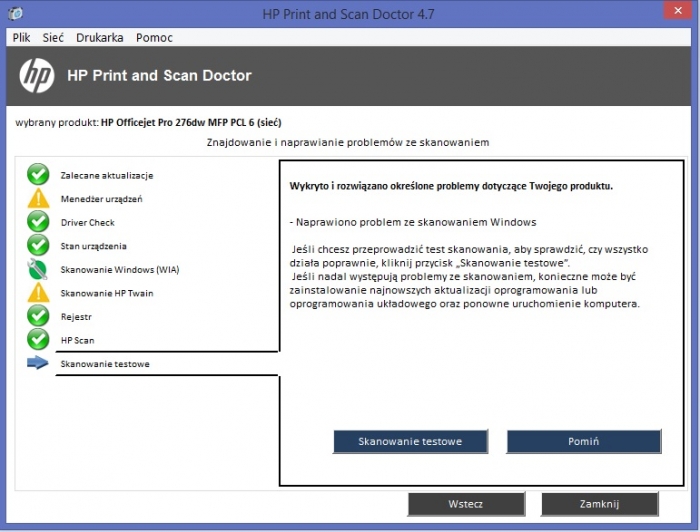Click the green check beside Stan urządzenia
The height and width of the screenshot is (532, 700).
coord(38,245)
